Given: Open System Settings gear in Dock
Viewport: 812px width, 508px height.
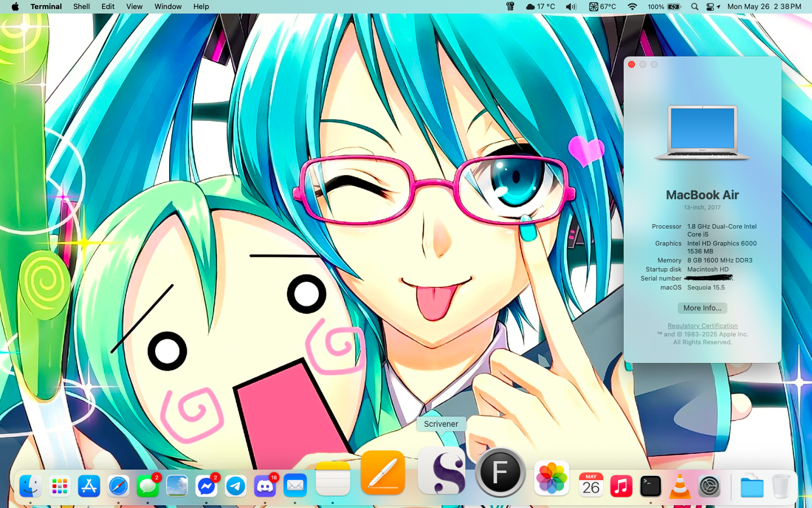Looking at the screenshot, I should click(709, 486).
